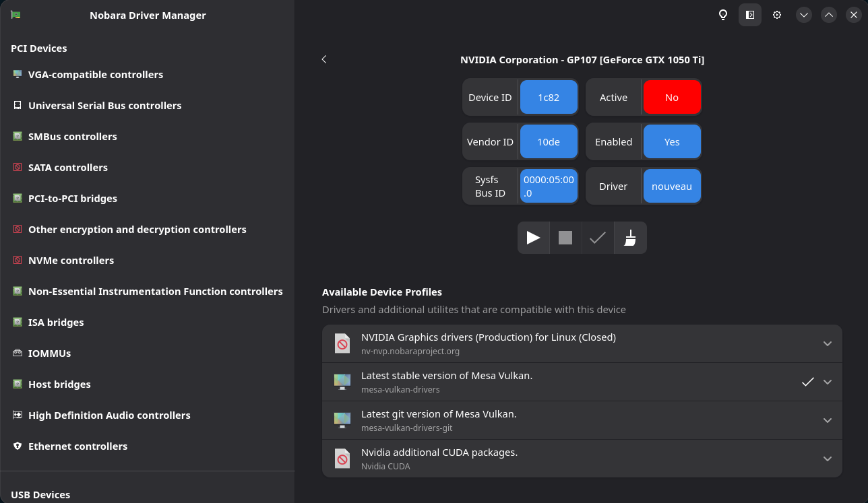868x503 pixels.
Task: Expand the Latest git Mesa Vulkan profile
Action: tap(828, 421)
